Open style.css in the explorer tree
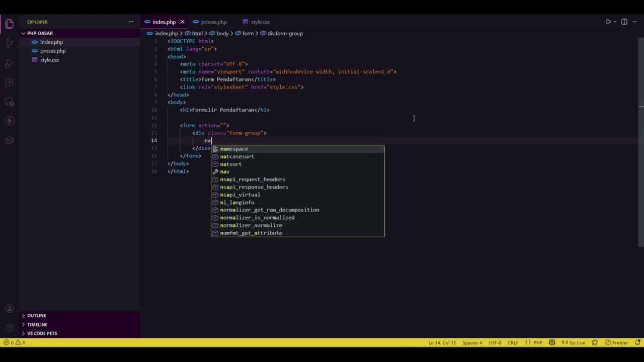The height and width of the screenshot is (362, 644). [x=49, y=60]
